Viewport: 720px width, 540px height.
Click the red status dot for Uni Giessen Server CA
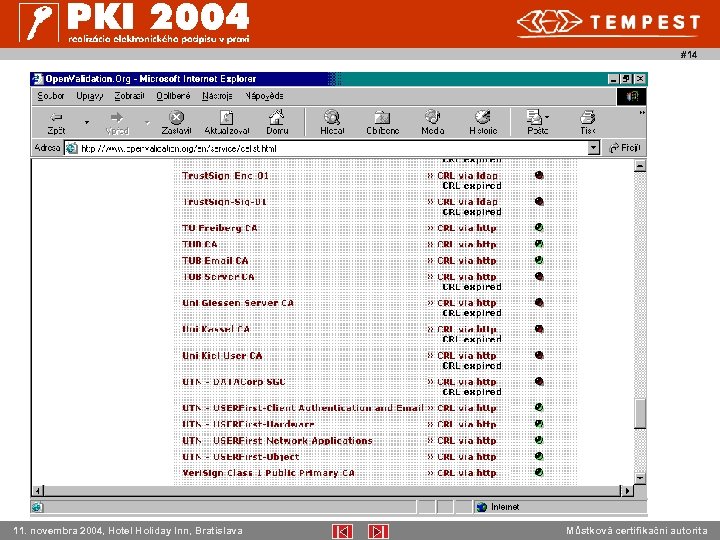pos(539,303)
